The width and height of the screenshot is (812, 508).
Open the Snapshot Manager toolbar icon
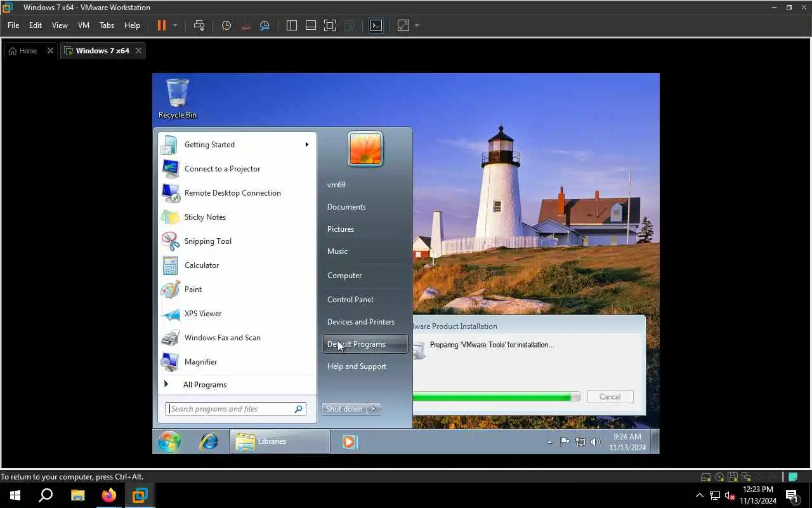[265, 25]
